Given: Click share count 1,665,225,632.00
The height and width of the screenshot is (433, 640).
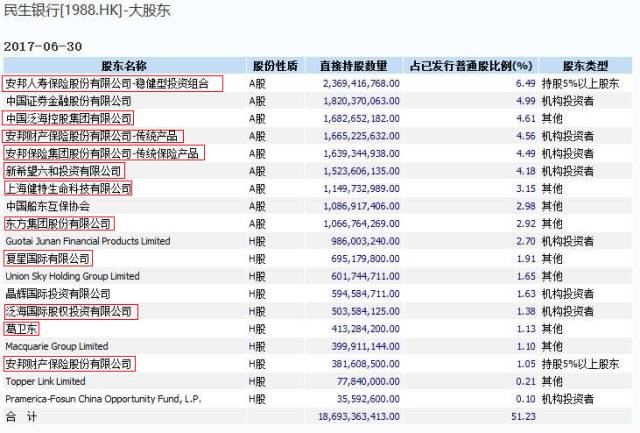Looking at the screenshot, I should (361, 136).
